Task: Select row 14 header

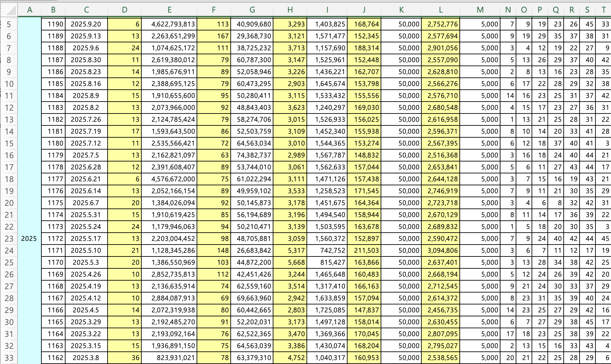Action: (9, 131)
